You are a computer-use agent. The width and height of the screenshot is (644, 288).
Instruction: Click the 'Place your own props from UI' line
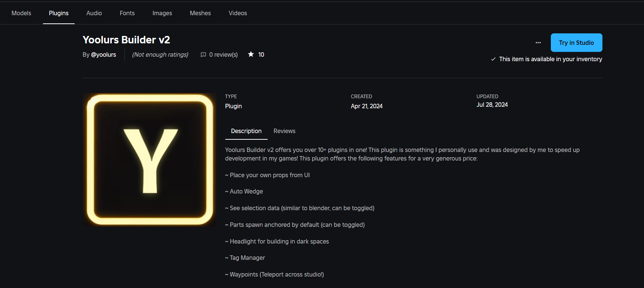(267, 175)
